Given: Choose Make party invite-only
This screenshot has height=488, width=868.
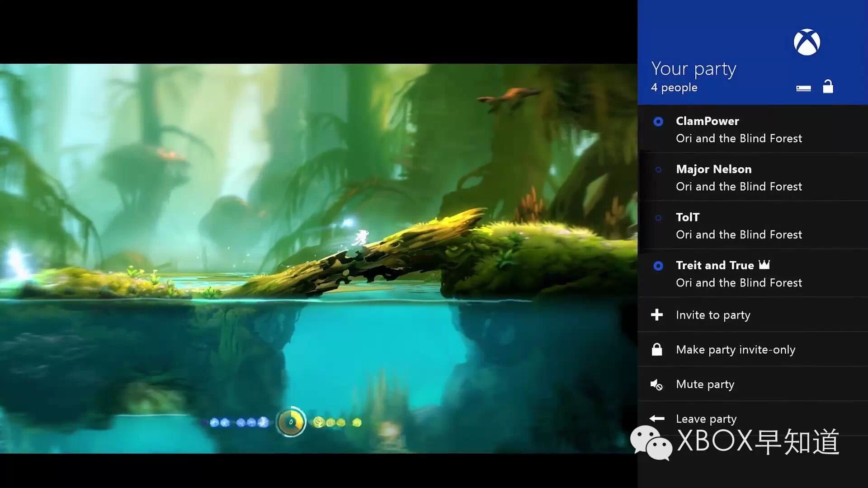Looking at the screenshot, I should pyautogui.click(x=736, y=350).
